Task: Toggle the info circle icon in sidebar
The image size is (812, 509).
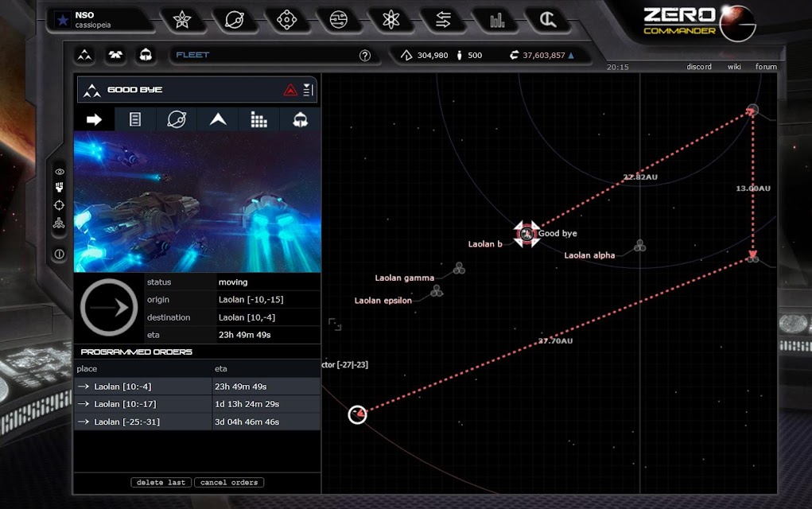Action: [x=59, y=254]
